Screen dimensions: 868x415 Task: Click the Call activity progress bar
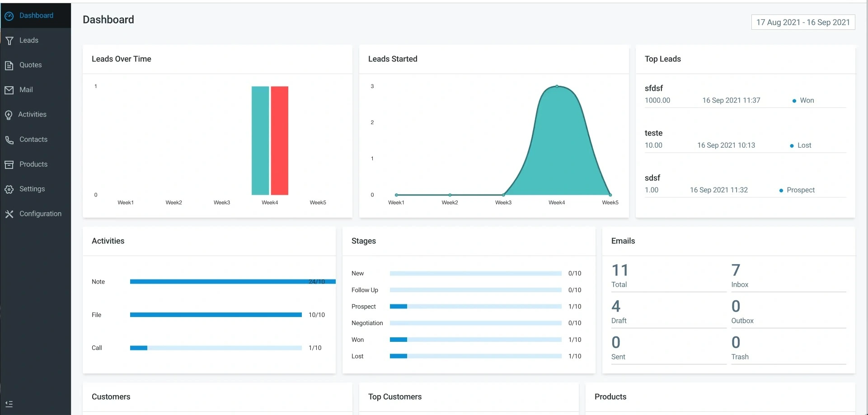(x=216, y=348)
